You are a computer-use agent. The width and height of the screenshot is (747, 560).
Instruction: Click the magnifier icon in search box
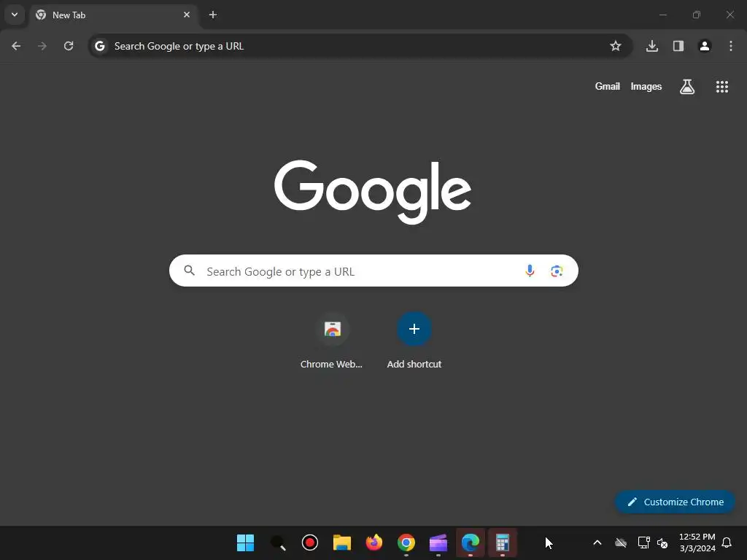click(x=190, y=271)
